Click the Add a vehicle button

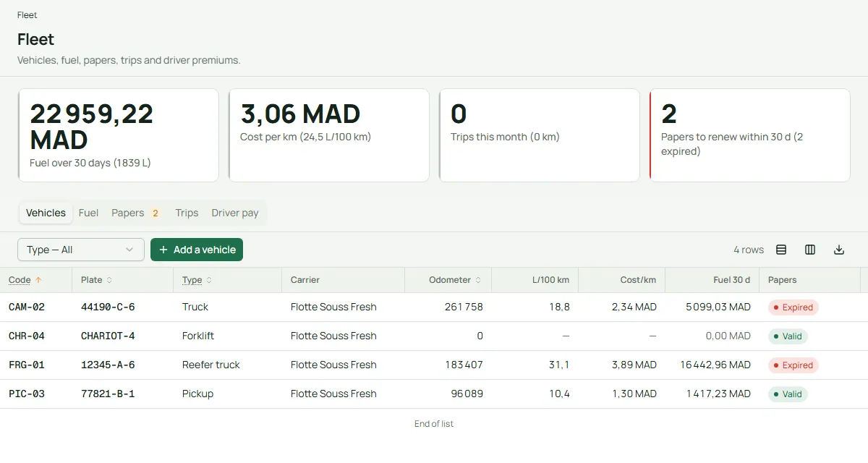(197, 250)
